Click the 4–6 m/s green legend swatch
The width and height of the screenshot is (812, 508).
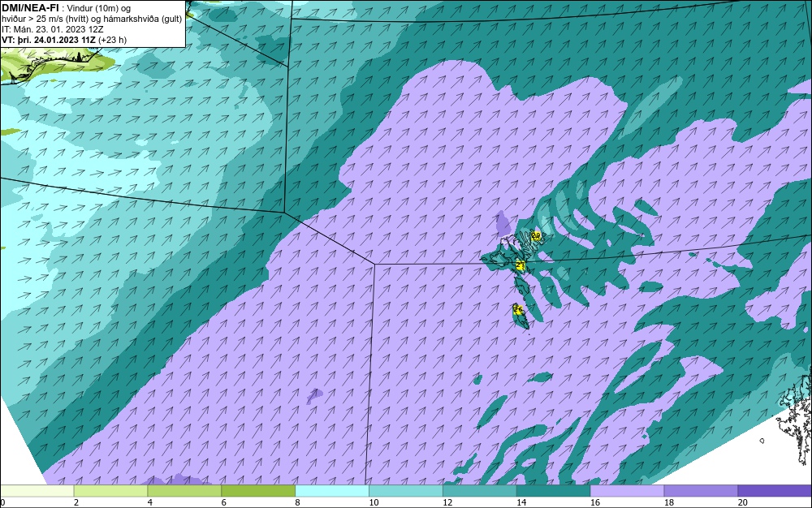(x=184, y=491)
